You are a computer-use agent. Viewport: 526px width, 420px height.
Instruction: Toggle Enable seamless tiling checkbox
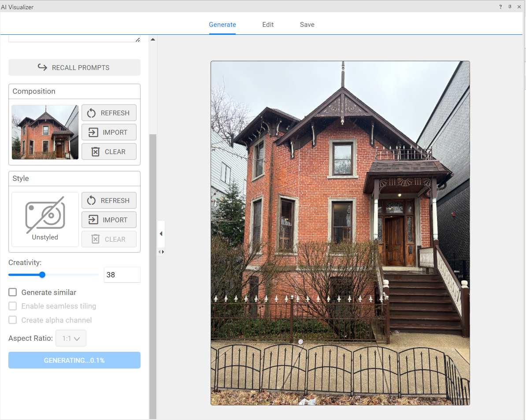tap(13, 306)
